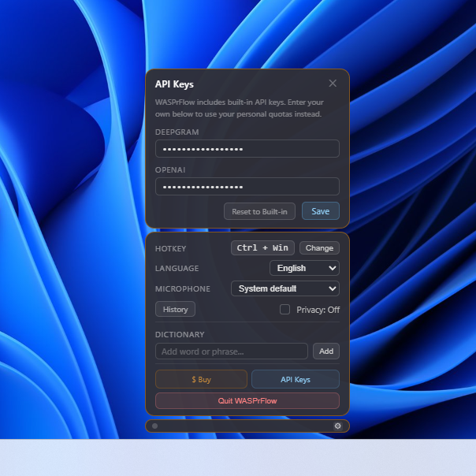Viewport: 476px width, 476px height.
Task: Click Reset to Built-in button
Action: tap(259, 211)
